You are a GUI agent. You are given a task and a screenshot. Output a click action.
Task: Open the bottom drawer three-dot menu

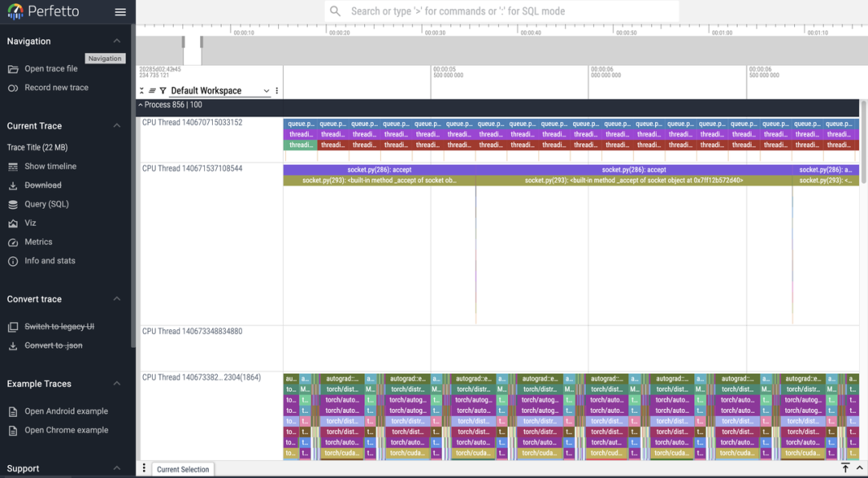144,468
